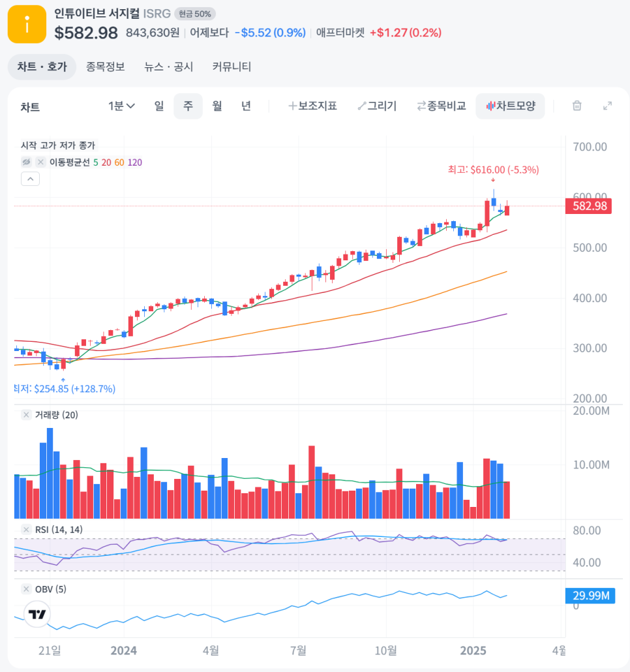The width and height of the screenshot is (630, 672).
Task: Click the 이동평균선 indicator name
Action: click(70, 162)
